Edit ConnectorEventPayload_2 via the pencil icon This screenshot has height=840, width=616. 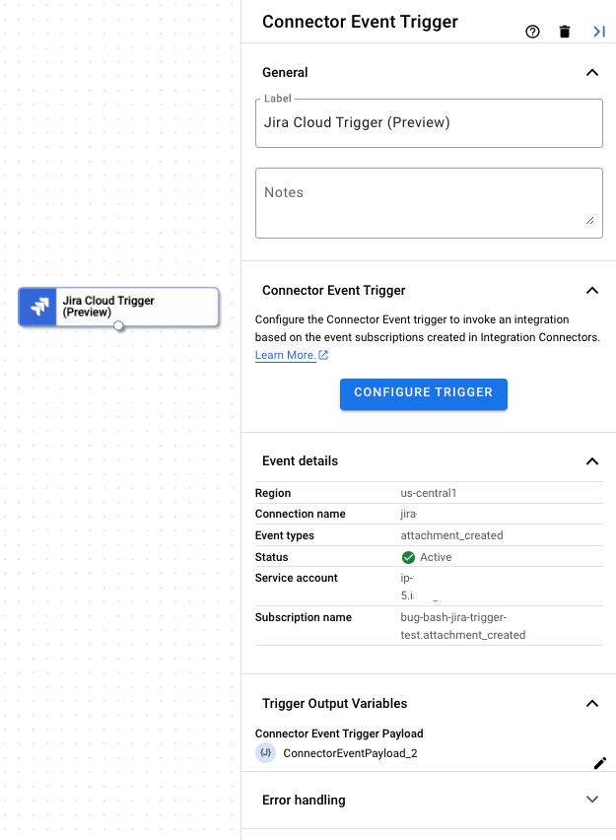tap(600, 763)
